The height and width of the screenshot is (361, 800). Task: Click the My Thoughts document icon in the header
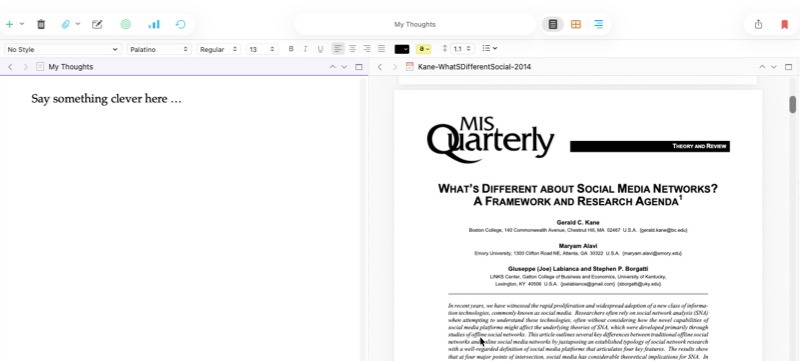[40, 67]
